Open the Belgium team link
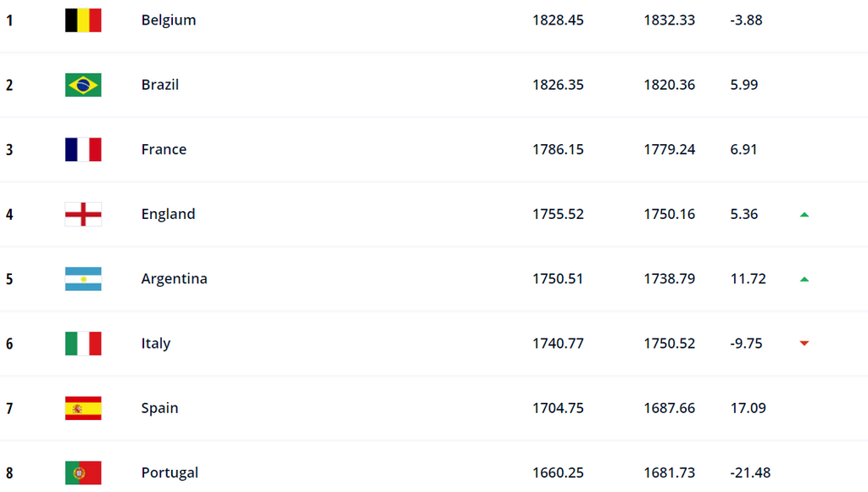 tap(169, 20)
